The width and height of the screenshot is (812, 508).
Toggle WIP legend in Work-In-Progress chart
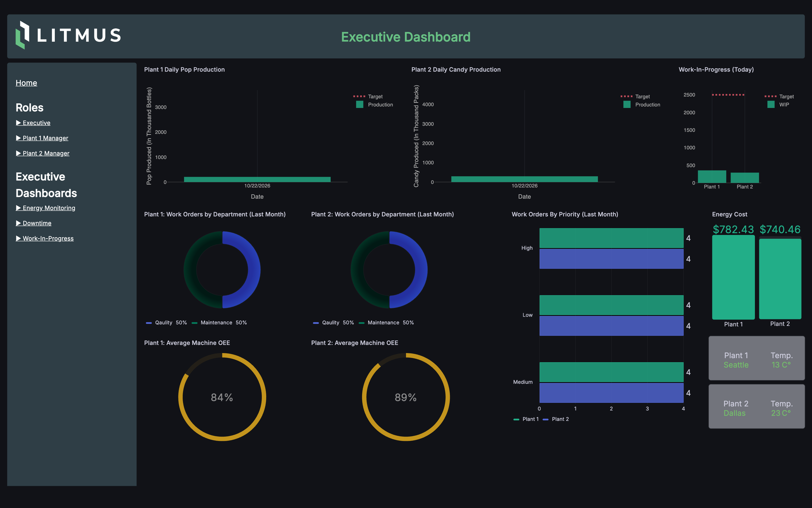point(778,104)
